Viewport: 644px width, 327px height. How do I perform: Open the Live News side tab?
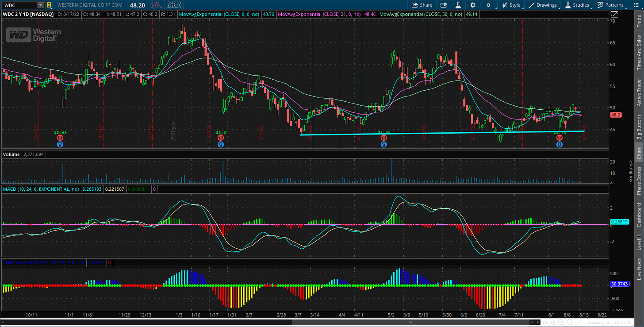(x=639, y=269)
